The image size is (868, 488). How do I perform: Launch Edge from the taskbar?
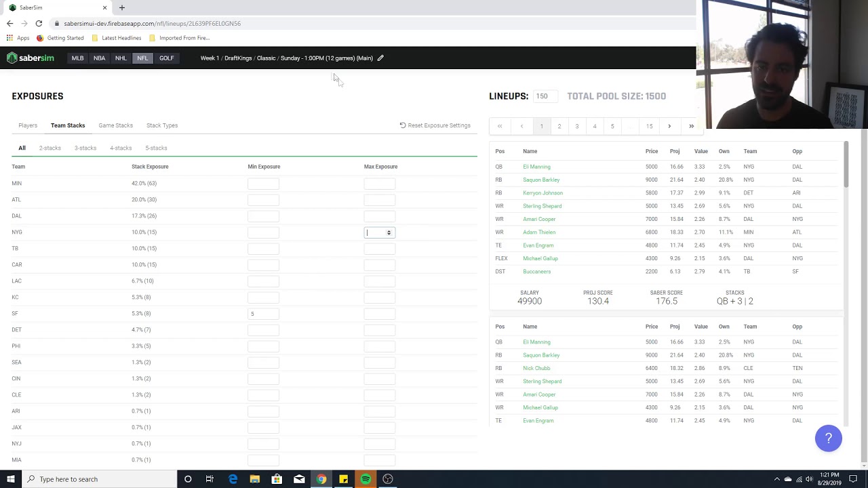233,479
